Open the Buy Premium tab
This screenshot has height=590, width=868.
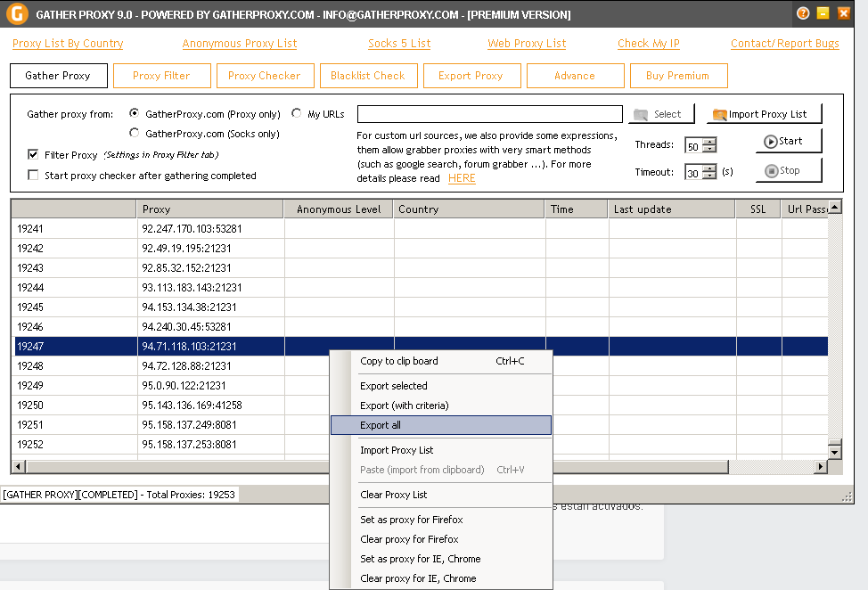click(x=679, y=76)
